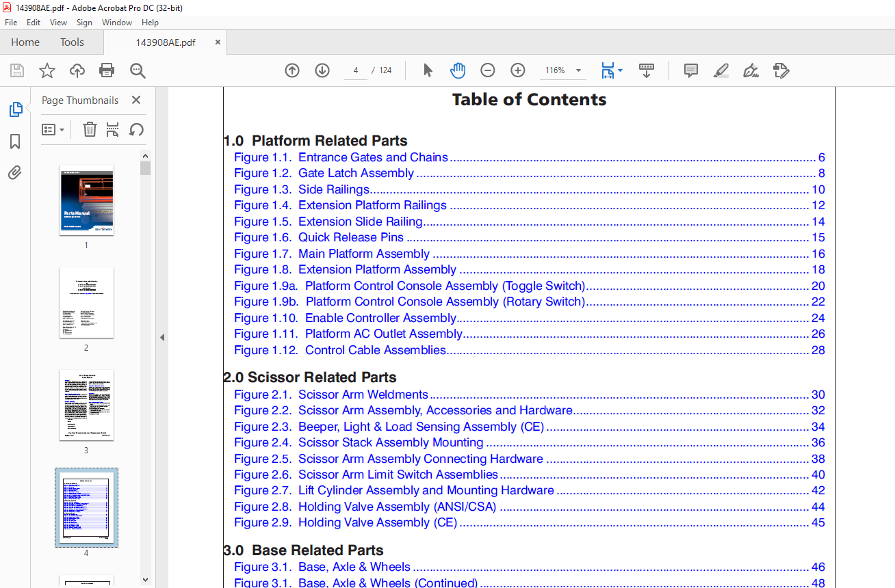Switch to the Tools tab

click(72, 42)
